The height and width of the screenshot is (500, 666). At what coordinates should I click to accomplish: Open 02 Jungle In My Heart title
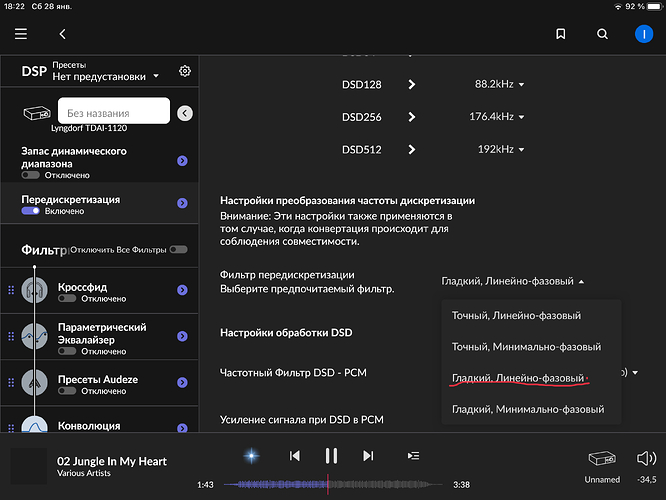tap(112, 461)
